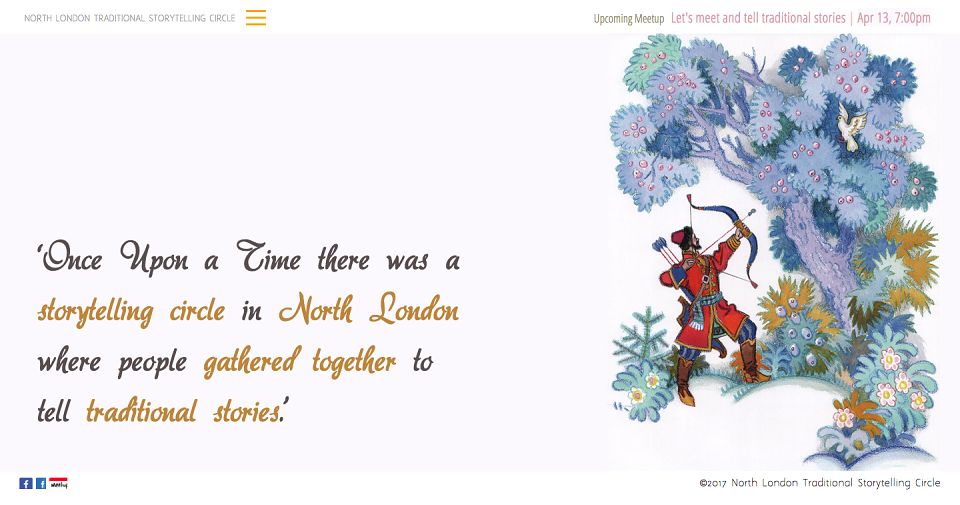Screen dimensions: 960x505
Task: Open the first dark-blue Facebook icon
Action: pyautogui.click(x=26, y=484)
